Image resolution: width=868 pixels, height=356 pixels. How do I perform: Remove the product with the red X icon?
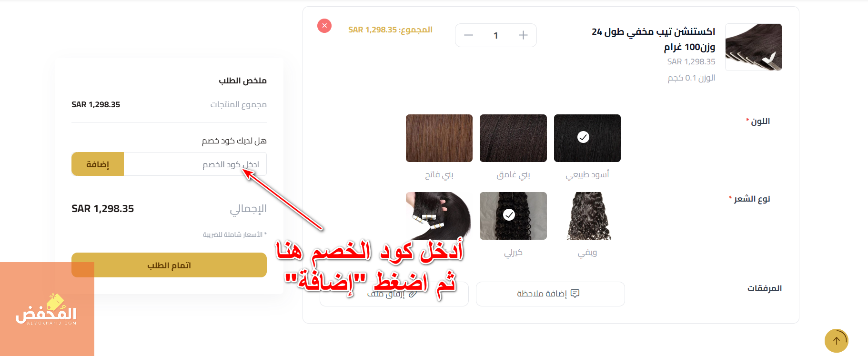[324, 26]
